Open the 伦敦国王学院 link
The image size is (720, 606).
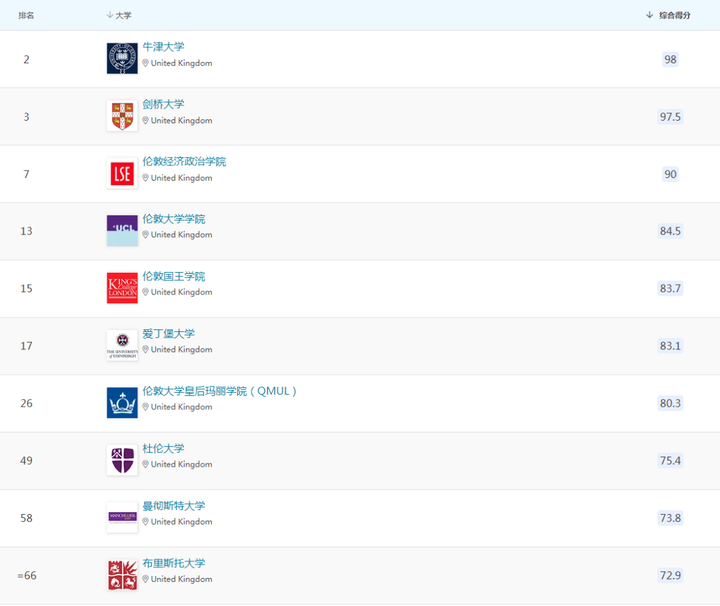174,276
